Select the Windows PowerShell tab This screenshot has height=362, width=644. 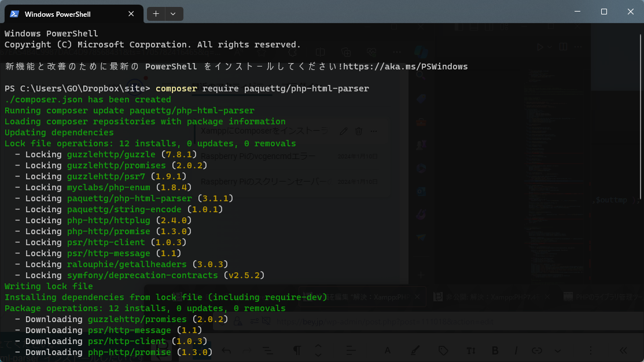click(x=74, y=14)
